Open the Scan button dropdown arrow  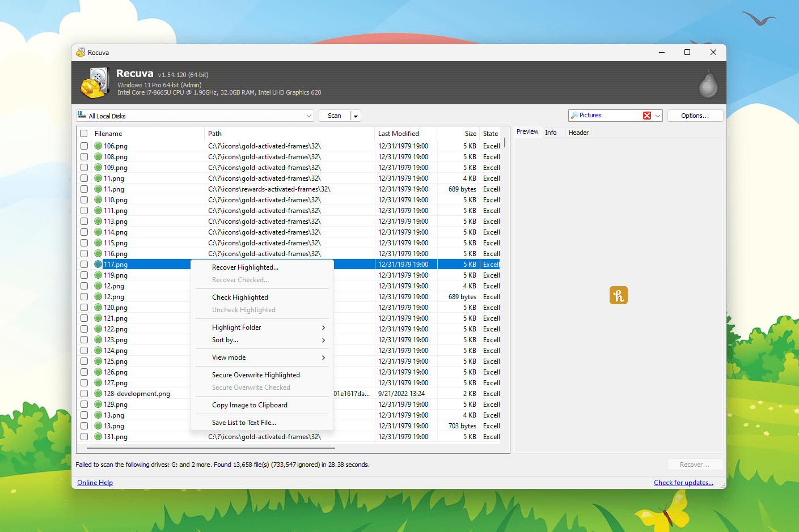click(356, 115)
